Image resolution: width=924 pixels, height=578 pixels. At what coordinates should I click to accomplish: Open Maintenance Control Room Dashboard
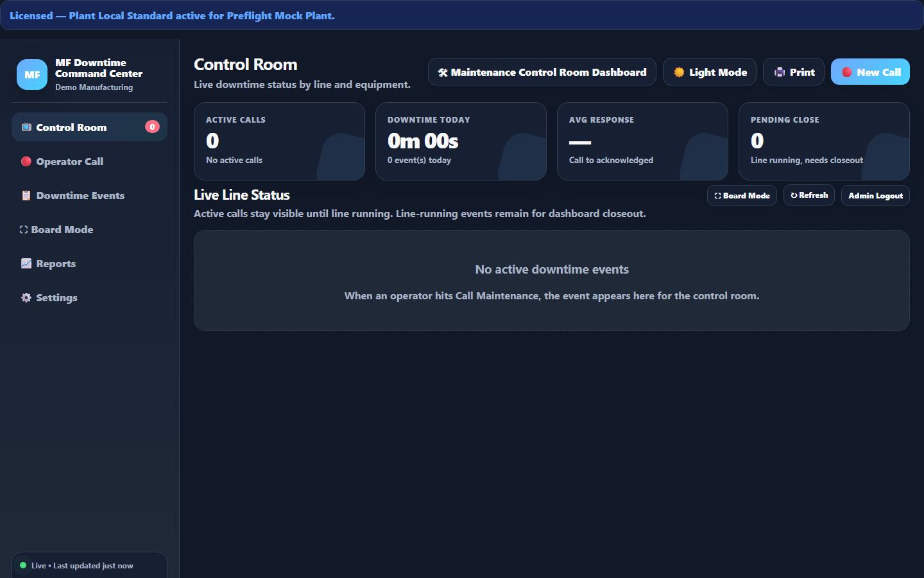tap(542, 72)
